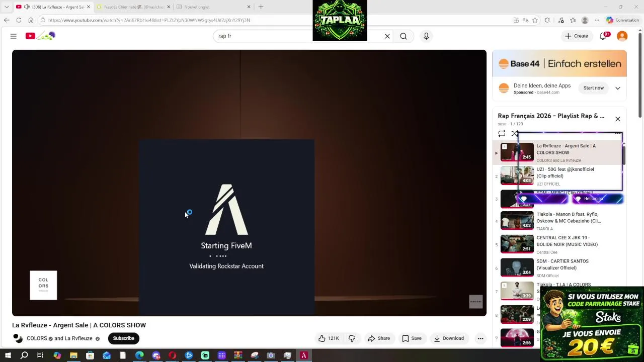The width and height of the screenshot is (644, 362).
Task: Like the video (121K)
Action: coord(328,338)
